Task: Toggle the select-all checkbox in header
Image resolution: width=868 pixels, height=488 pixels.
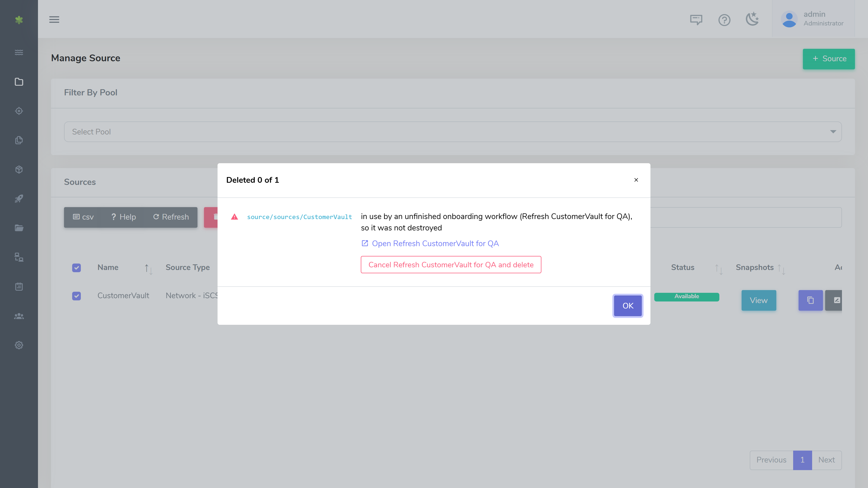Action: pos(76,268)
